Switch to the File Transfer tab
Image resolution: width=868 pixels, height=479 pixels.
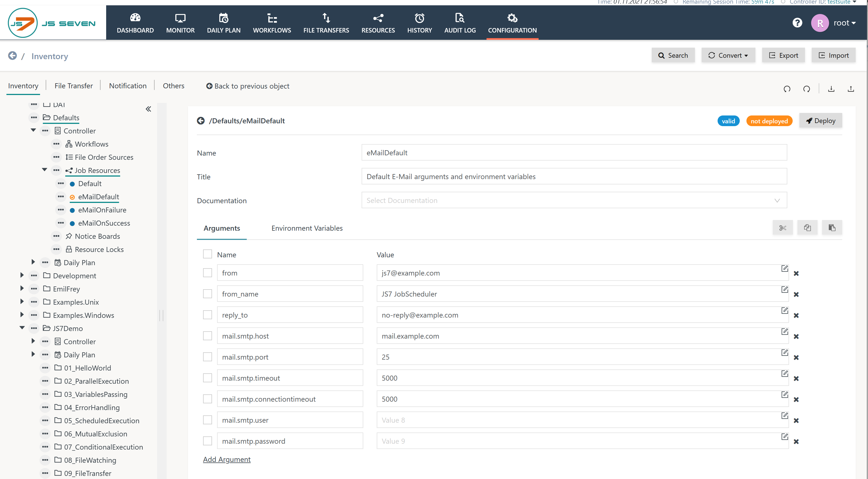pos(73,85)
